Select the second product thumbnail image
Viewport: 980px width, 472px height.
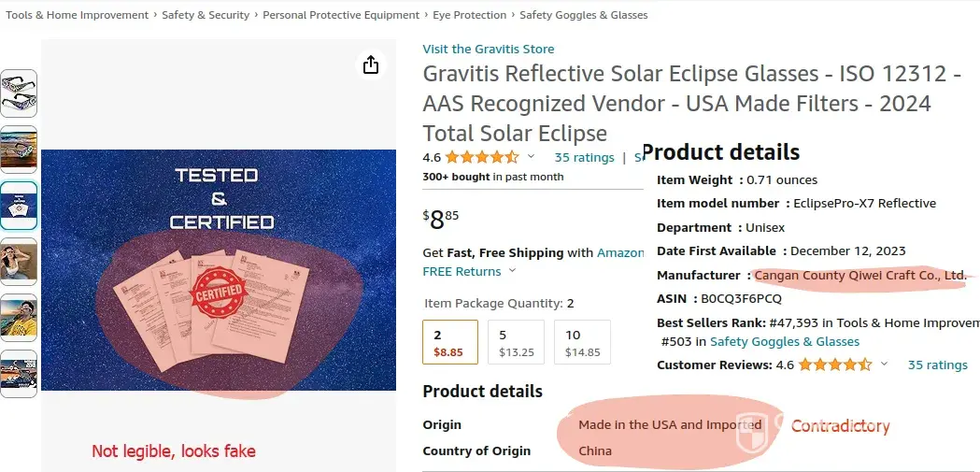pyautogui.click(x=20, y=150)
